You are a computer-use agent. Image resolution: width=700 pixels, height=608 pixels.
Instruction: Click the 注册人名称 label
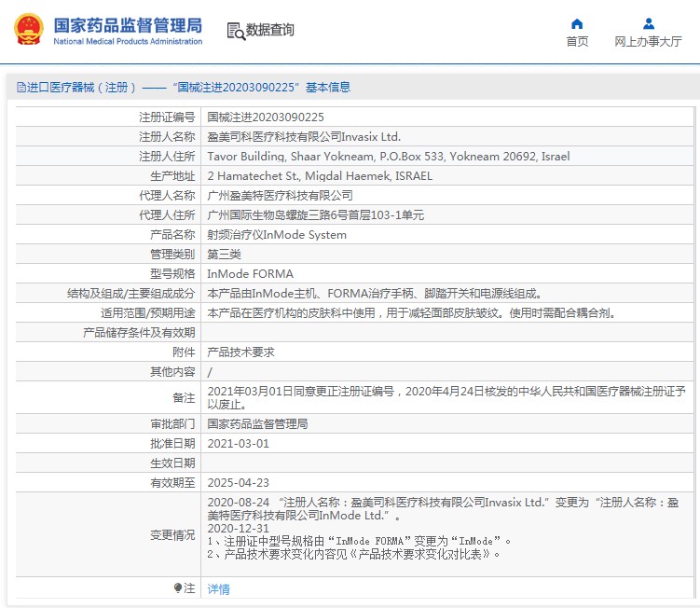pos(167,137)
